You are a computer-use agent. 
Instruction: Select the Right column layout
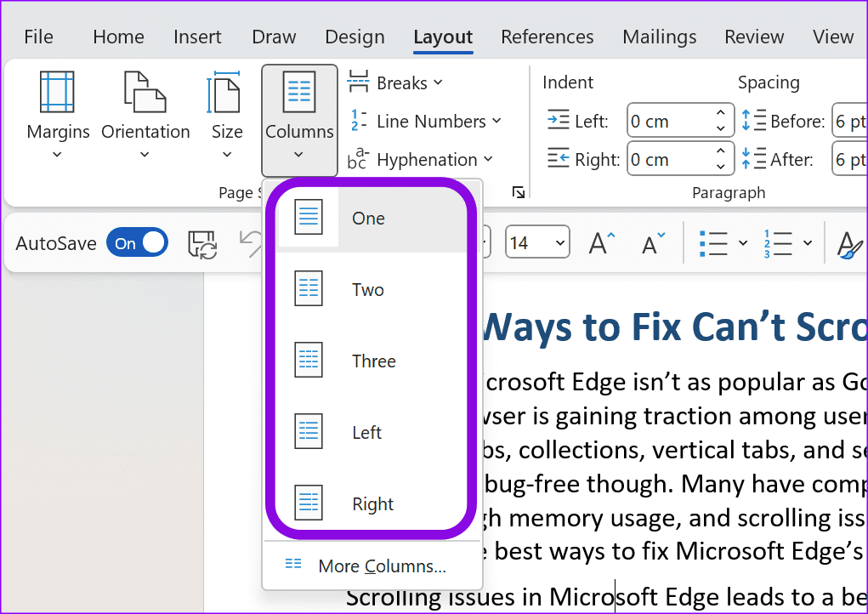pos(372,503)
